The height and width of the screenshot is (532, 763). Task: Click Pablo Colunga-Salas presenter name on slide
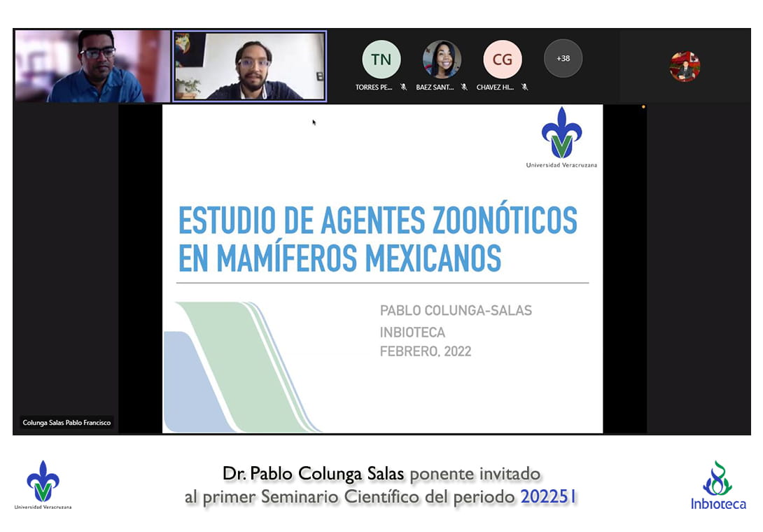click(456, 311)
